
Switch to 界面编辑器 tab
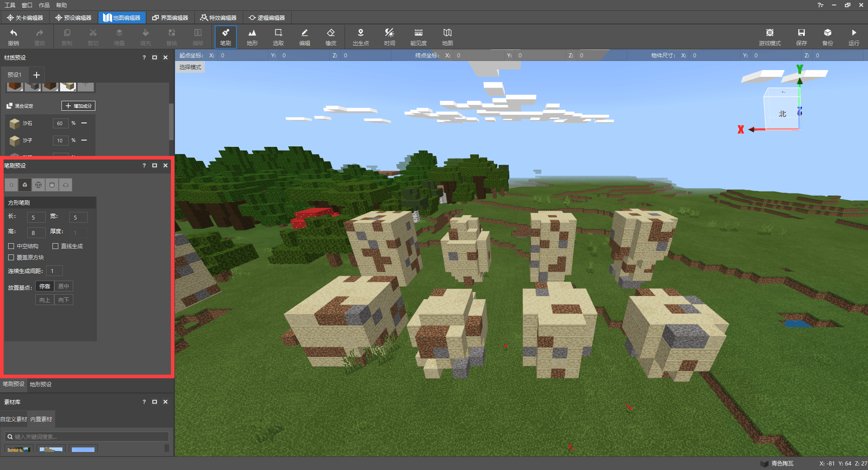pyautogui.click(x=170, y=18)
